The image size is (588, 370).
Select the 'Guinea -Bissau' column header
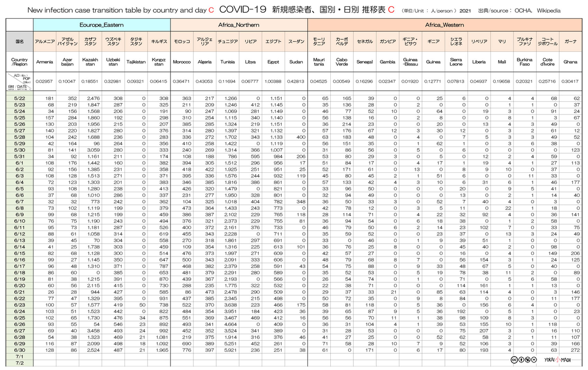[x=410, y=62]
